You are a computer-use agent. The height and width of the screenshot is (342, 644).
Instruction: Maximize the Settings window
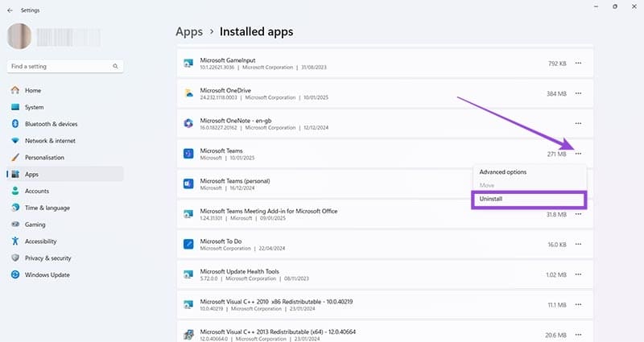(x=615, y=6)
